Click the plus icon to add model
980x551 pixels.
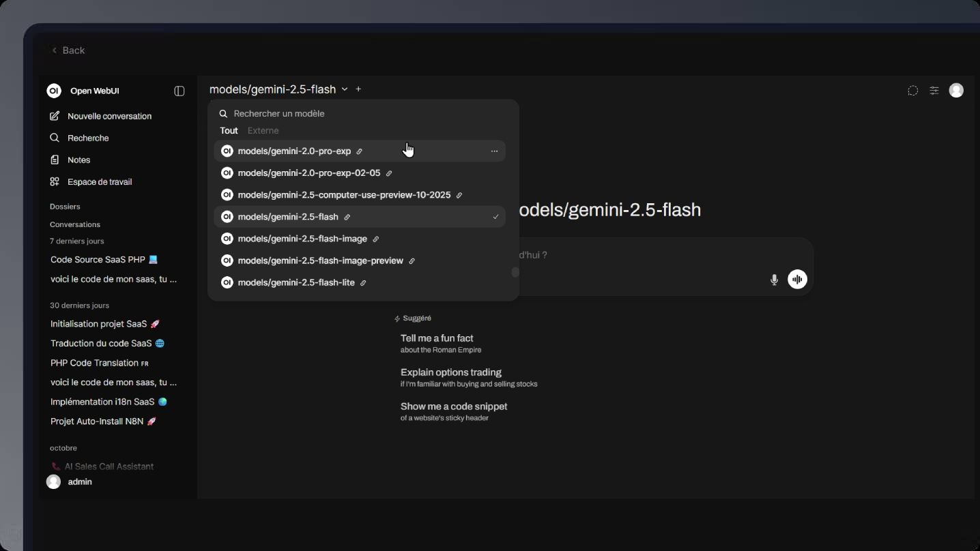(x=358, y=89)
